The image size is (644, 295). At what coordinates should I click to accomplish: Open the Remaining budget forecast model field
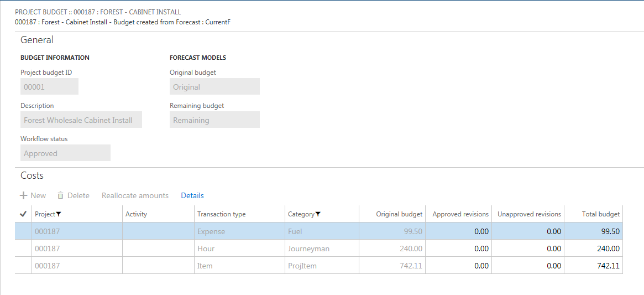click(x=214, y=120)
